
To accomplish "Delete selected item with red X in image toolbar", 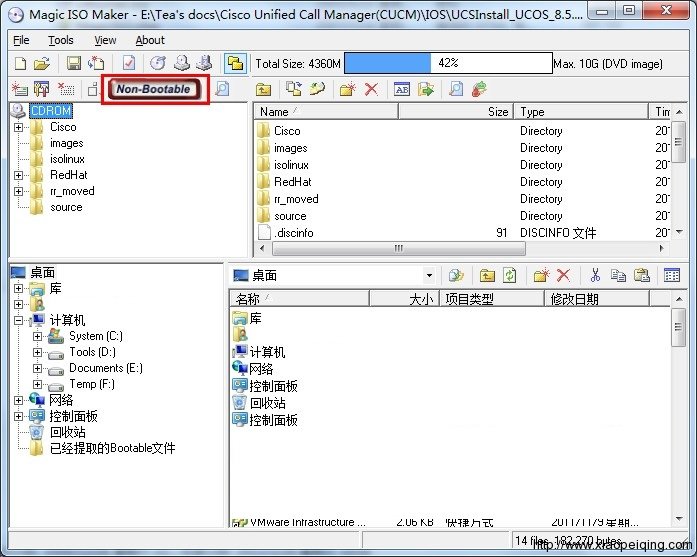I will [371, 89].
